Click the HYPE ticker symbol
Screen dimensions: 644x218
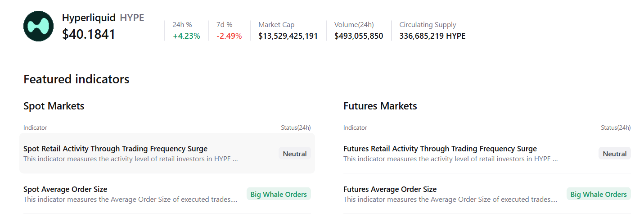point(132,18)
